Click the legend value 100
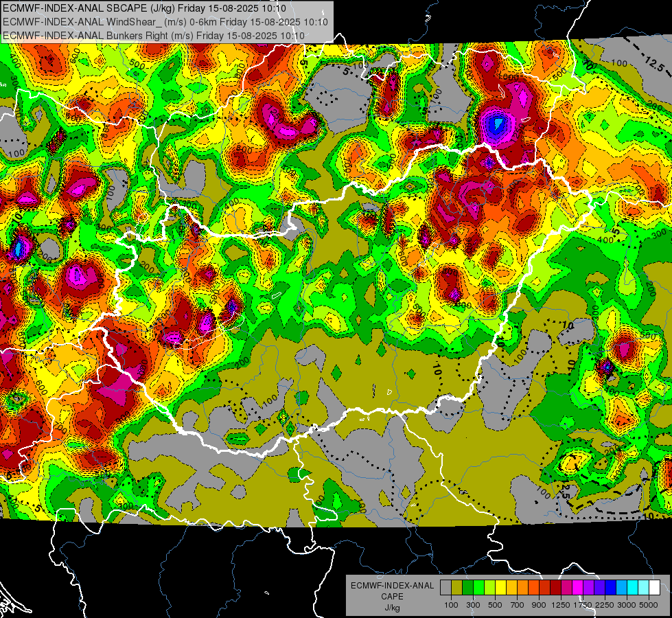672x618 pixels. click(451, 605)
